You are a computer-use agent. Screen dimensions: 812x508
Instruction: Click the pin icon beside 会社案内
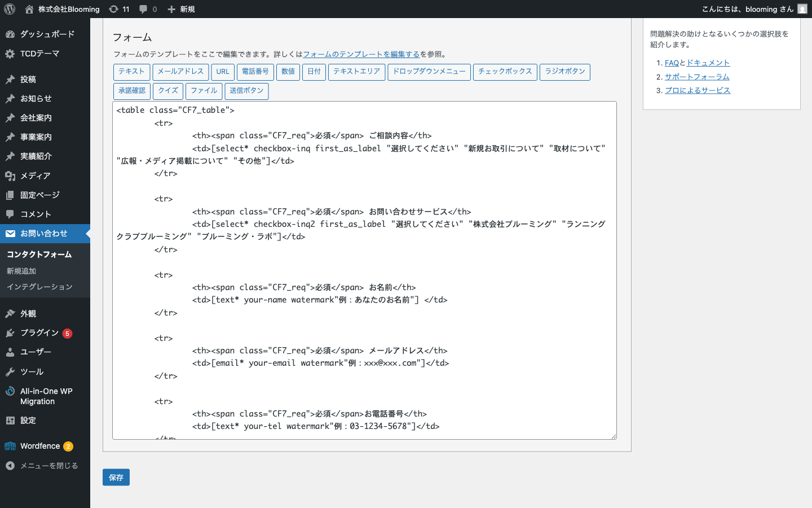(10, 118)
